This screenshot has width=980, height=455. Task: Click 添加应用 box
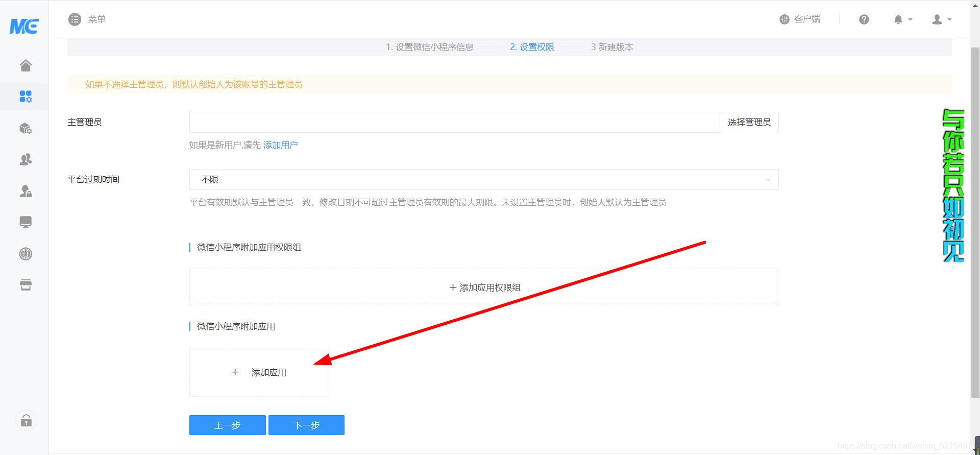click(258, 372)
